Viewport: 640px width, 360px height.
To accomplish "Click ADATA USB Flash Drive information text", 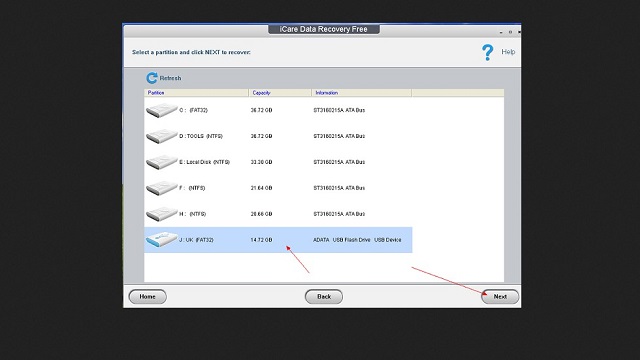I will click(357, 240).
